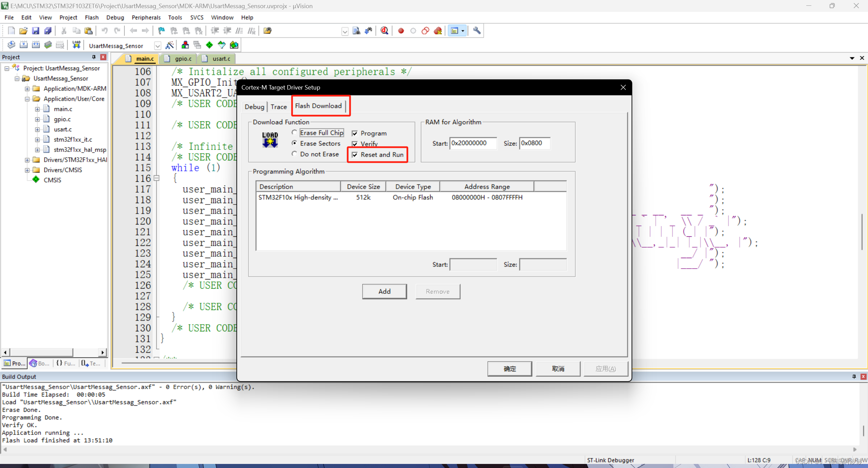This screenshot has width=868, height=468.
Task: Click Manage Run-Time Environment green diamond icon
Action: [209, 45]
